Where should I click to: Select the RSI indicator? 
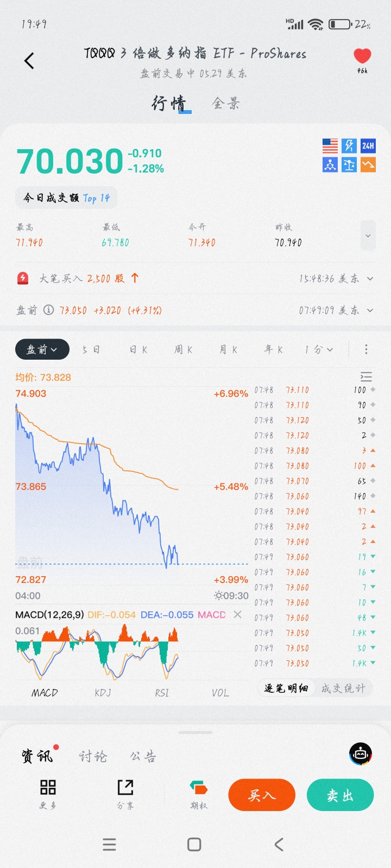(x=162, y=693)
